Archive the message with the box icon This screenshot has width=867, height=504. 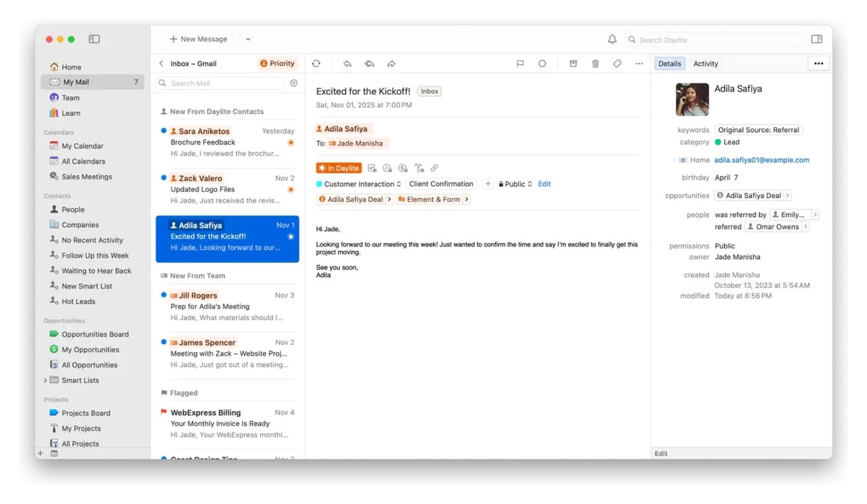coord(573,64)
